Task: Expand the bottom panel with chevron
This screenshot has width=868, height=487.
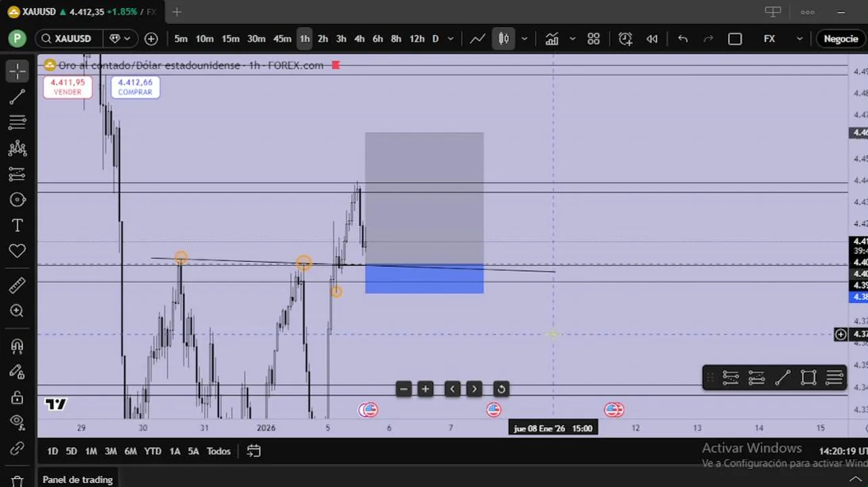Action: click(x=855, y=480)
